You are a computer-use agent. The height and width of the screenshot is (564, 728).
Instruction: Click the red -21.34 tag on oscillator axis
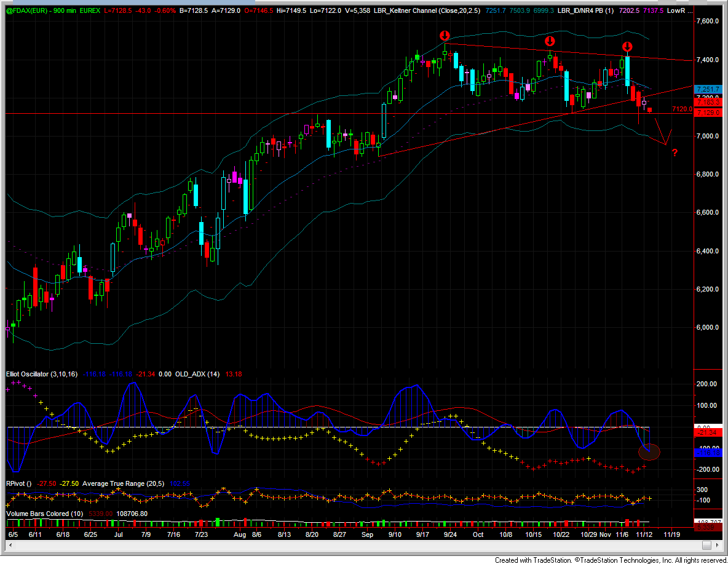(x=708, y=432)
